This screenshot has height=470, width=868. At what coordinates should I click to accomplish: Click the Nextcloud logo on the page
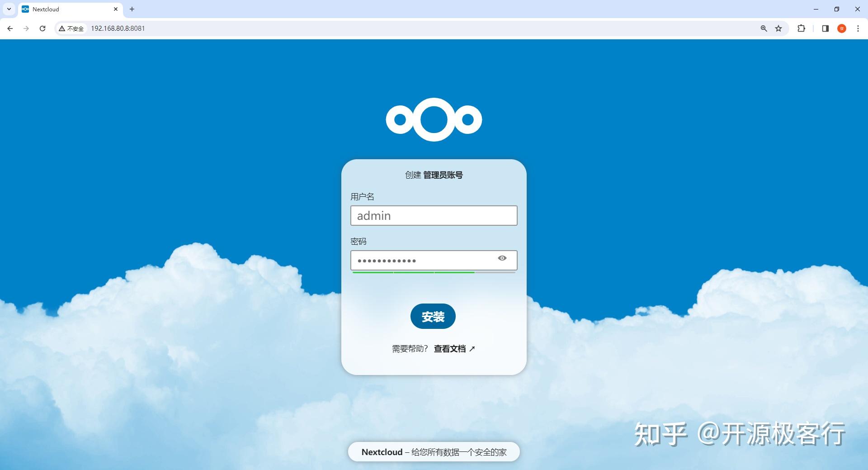[433, 119]
